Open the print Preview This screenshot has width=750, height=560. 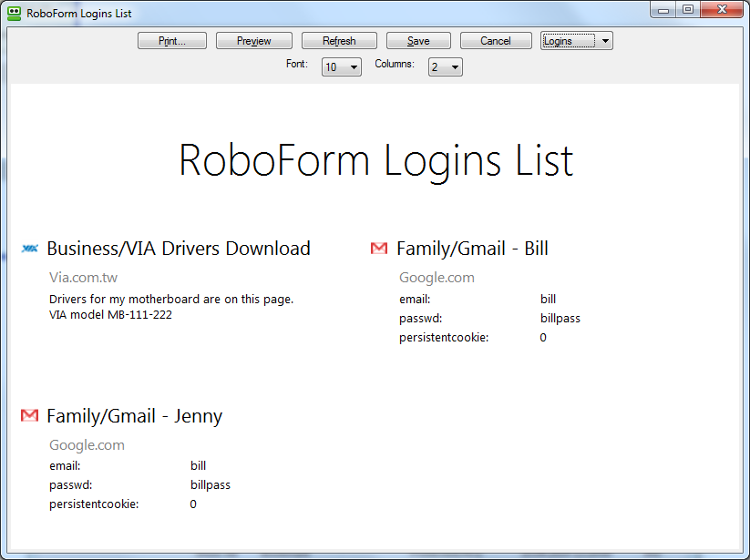(254, 41)
